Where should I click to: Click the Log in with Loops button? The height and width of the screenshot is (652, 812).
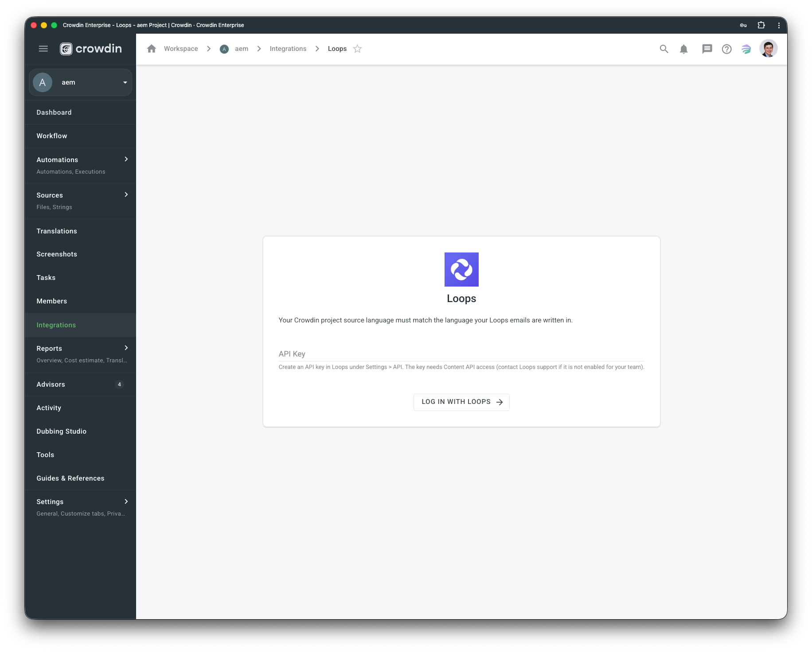pos(461,402)
